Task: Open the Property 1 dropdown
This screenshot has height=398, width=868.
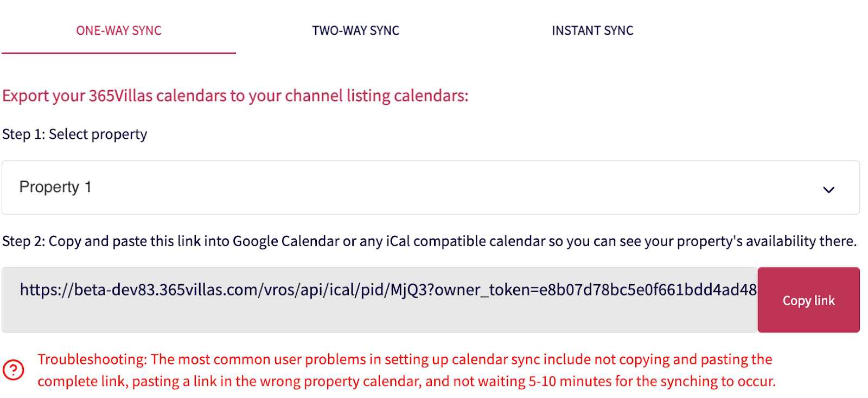Action: (x=430, y=188)
